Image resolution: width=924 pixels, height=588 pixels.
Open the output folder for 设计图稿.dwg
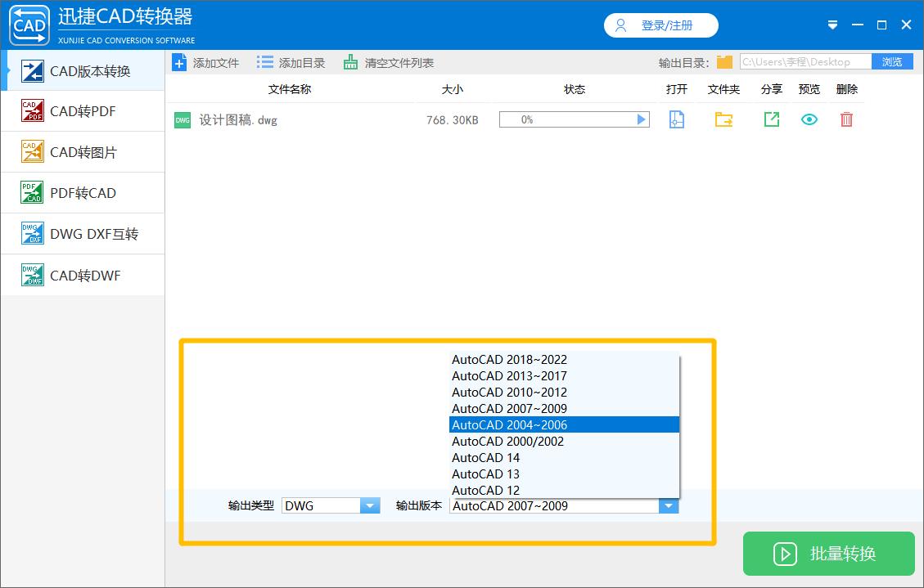coord(723,119)
